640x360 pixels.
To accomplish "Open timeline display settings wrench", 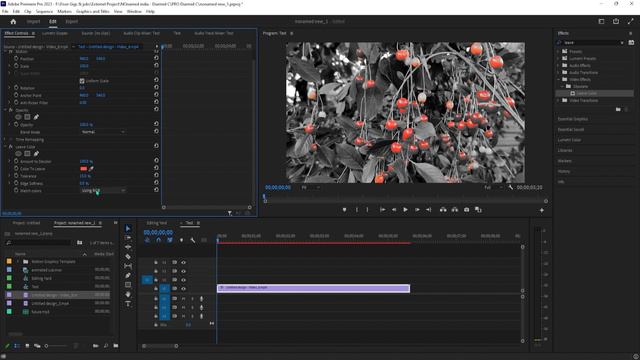I will pos(193,240).
